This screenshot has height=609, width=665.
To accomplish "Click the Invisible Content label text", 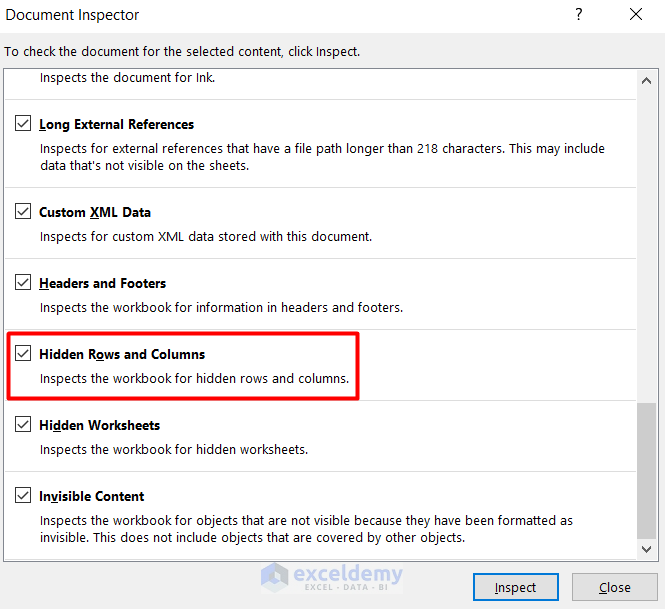I will tap(92, 496).
